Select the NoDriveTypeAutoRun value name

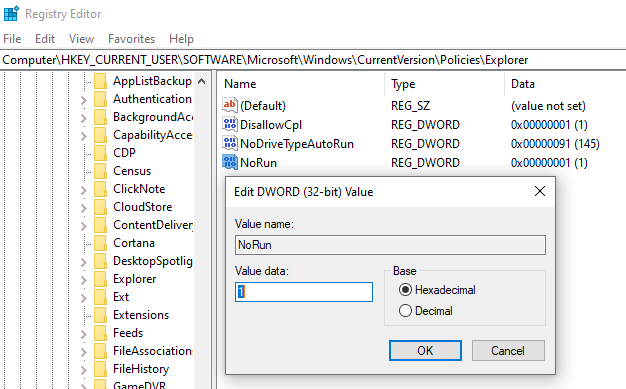tap(297, 143)
